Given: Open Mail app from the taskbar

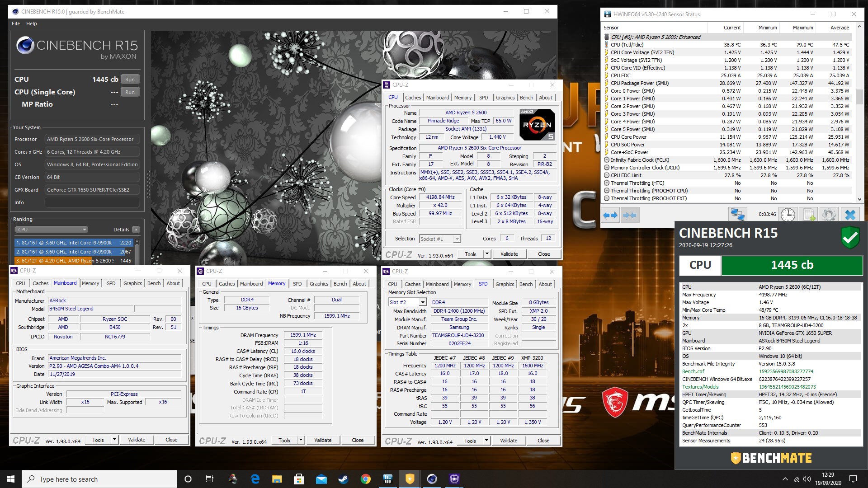Looking at the screenshot, I should pyautogui.click(x=321, y=479).
